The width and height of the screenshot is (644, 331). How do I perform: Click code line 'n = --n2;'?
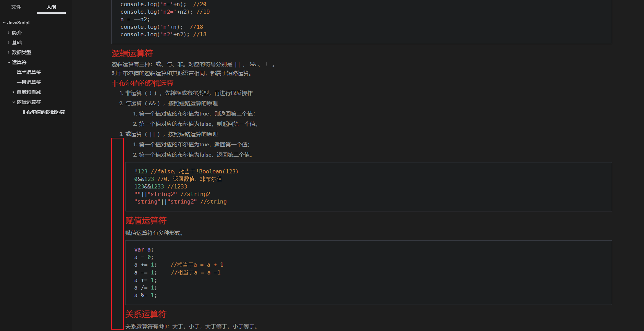(x=135, y=20)
